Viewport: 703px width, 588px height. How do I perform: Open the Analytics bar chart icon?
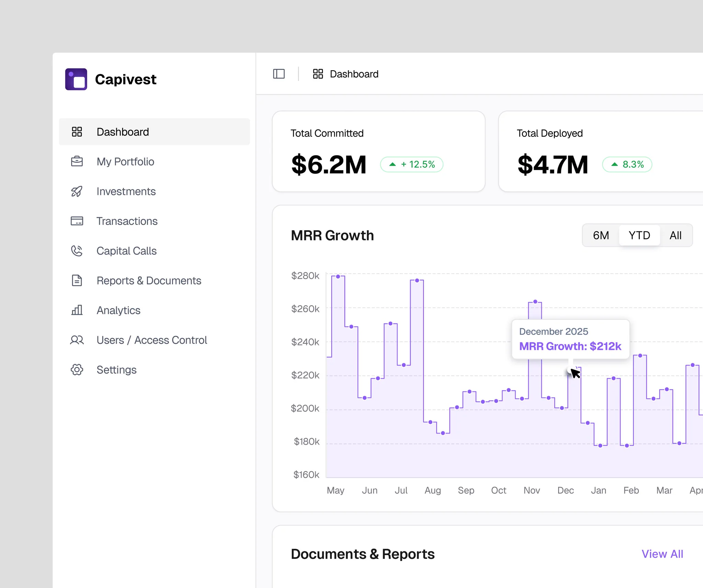77,310
